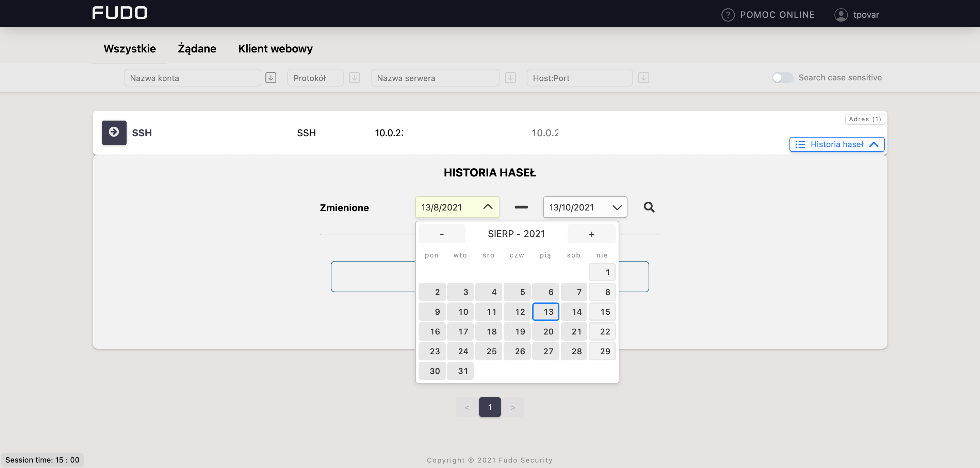This screenshot has width=980, height=468.
Task: Click the SSH connect arrow icon
Action: (114, 132)
